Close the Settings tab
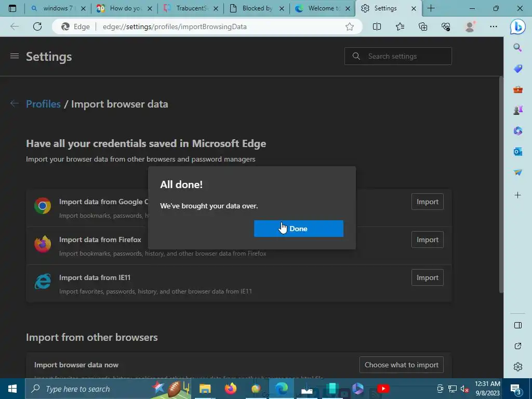The height and width of the screenshot is (399, 532). 414,8
